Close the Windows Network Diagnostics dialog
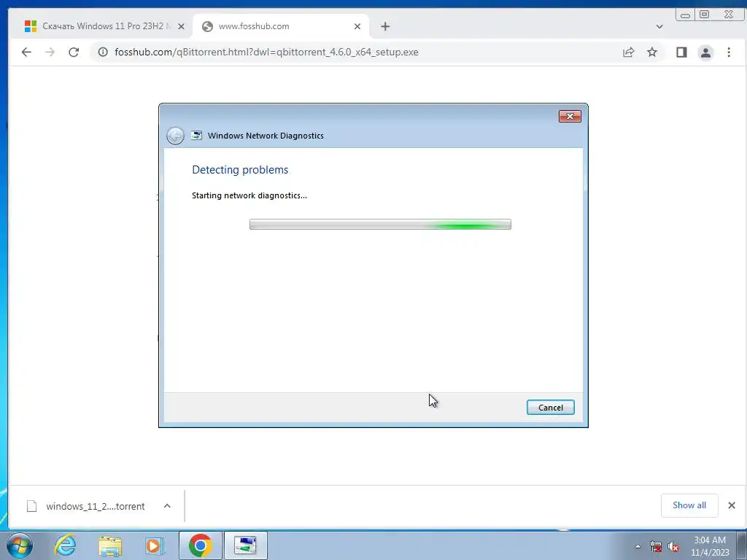The height and width of the screenshot is (560, 747). click(570, 116)
